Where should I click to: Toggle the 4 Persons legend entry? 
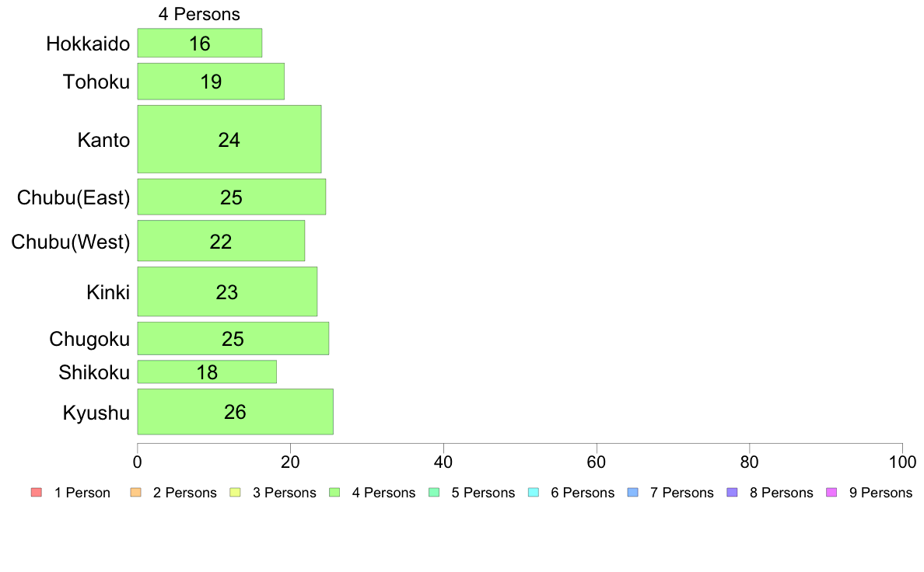(x=373, y=493)
